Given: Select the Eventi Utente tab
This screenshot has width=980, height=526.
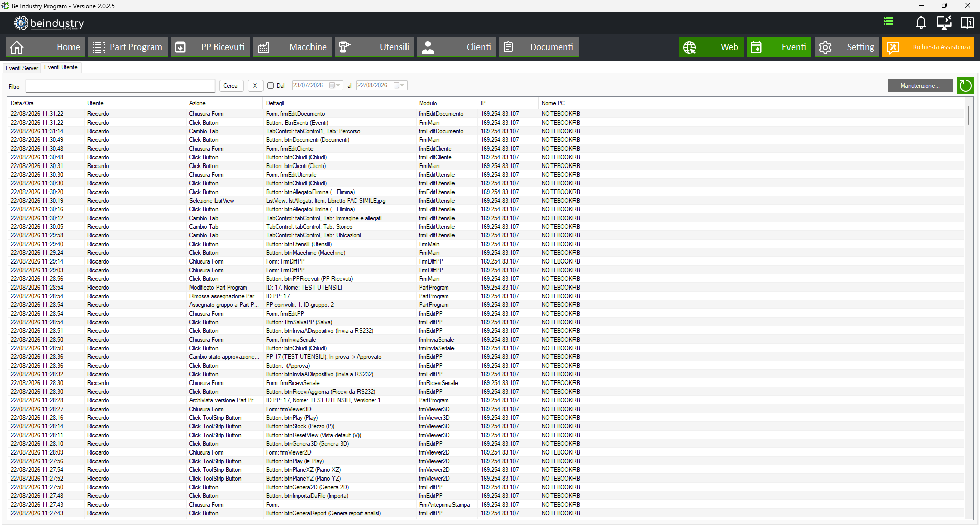Looking at the screenshot, I should point(61,67).
